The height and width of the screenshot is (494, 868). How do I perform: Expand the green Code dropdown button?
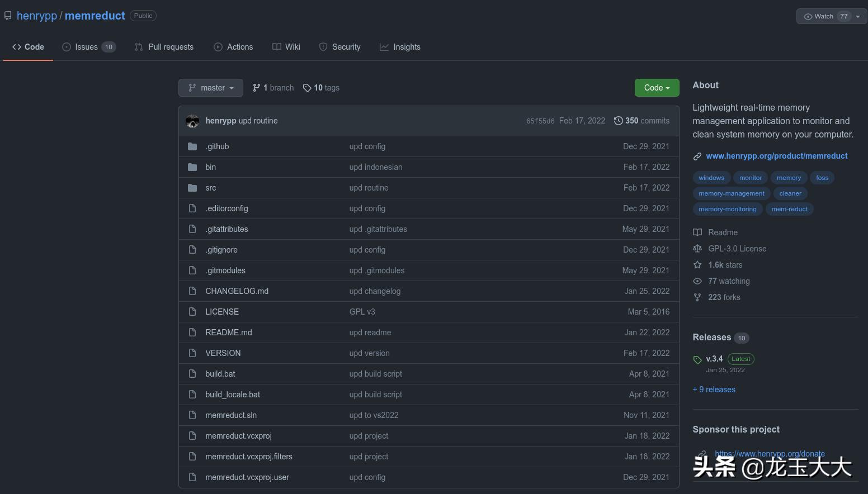[657, 88]
